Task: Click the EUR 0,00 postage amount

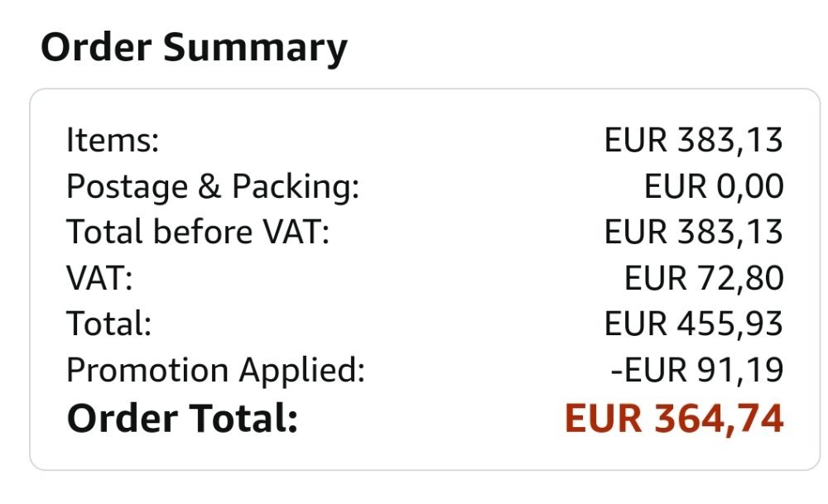Action: (714, 187)
